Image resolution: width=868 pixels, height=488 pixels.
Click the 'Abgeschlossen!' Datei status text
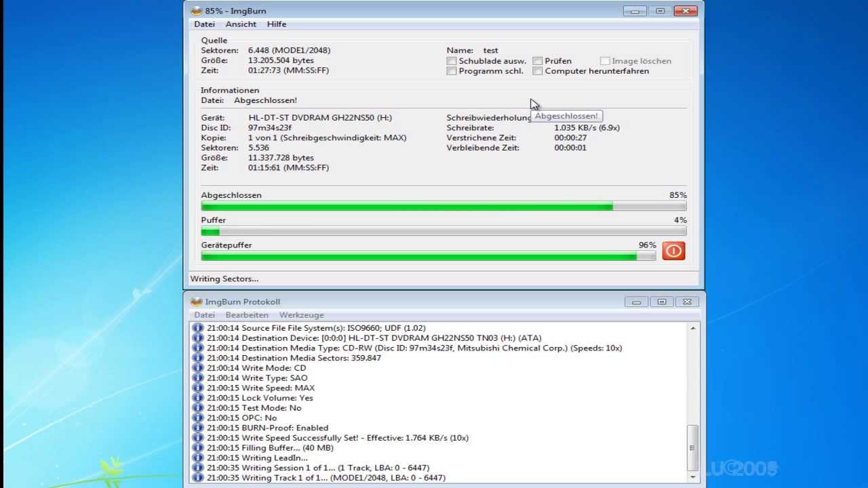[x=265, y=100]
